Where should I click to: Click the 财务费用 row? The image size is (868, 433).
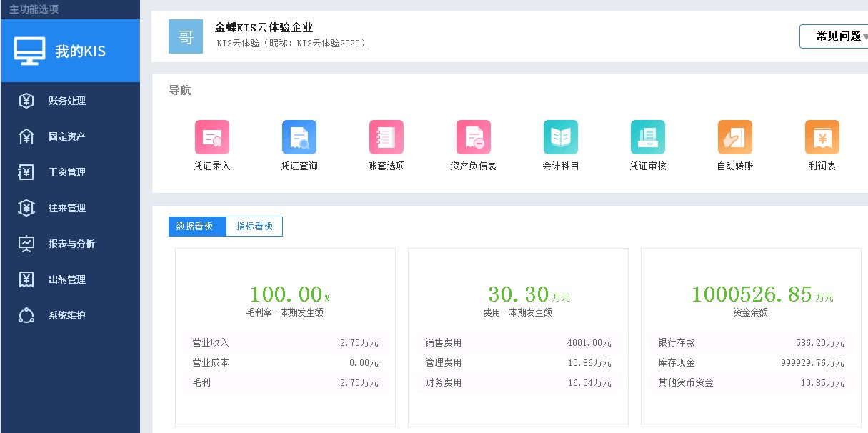click(x=518, y=382)
